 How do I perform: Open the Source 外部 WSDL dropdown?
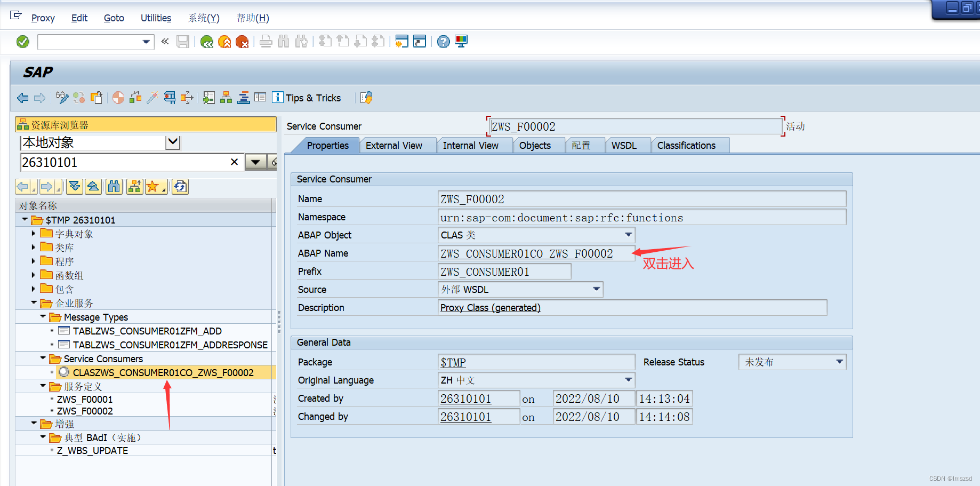click(596, 289)
